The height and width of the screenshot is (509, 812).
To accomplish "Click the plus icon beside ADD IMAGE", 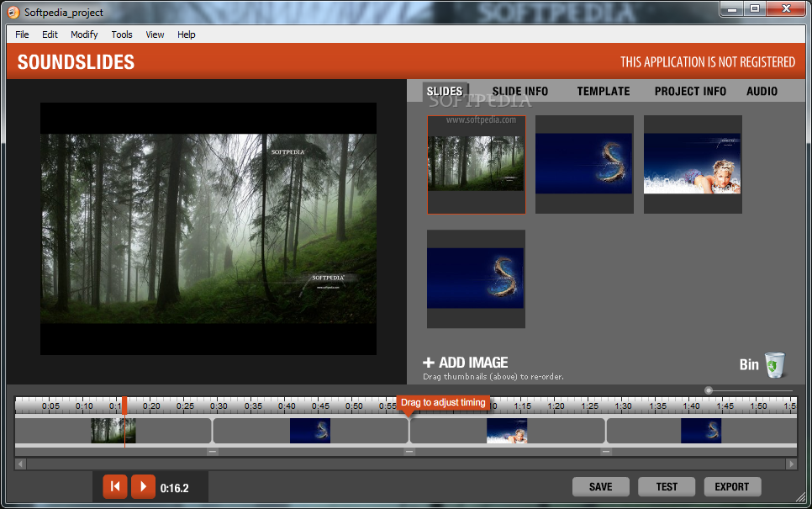I will click(x=429, y=363).
